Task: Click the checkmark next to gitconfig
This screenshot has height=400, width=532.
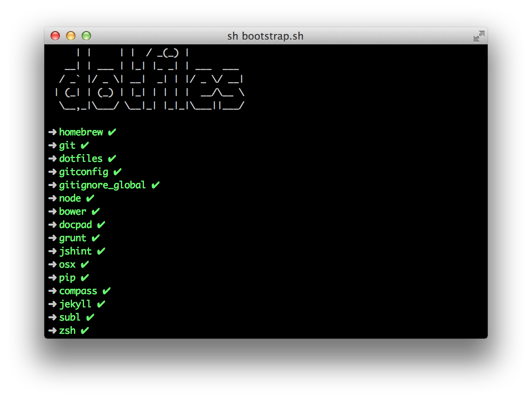Action: point(117,172)
